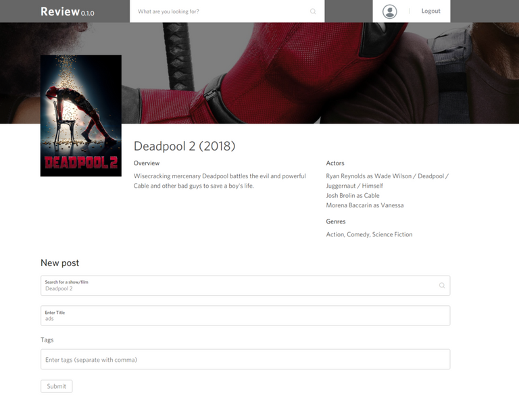519x420 pixels.
Task: Click the Tags label
Action: (x=47, y=340)
